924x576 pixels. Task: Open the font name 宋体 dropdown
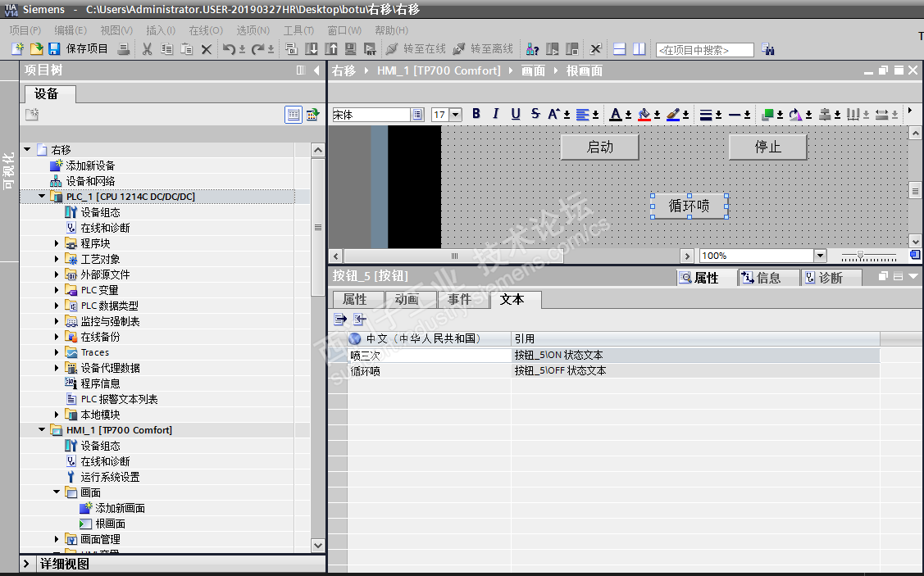(x=417, y=114)
